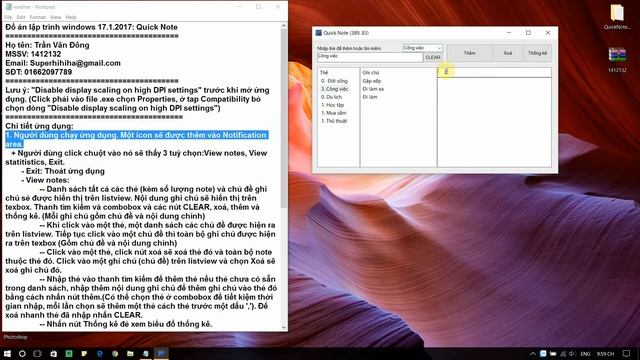This screenshot has width=640, height=360.
Task: Click the 'Chi tiết ứng dụng:' line
Action: tap(39, 126)
